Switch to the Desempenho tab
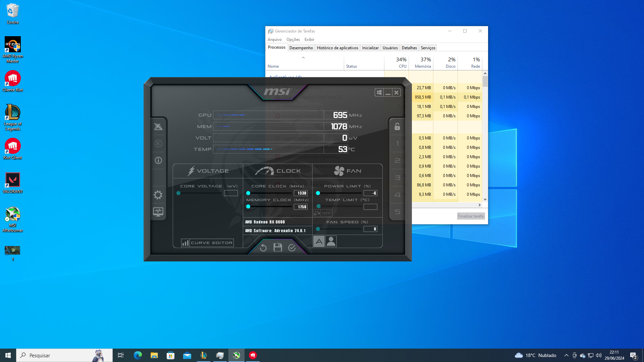The image size is (644, 362). click(301, 48)
